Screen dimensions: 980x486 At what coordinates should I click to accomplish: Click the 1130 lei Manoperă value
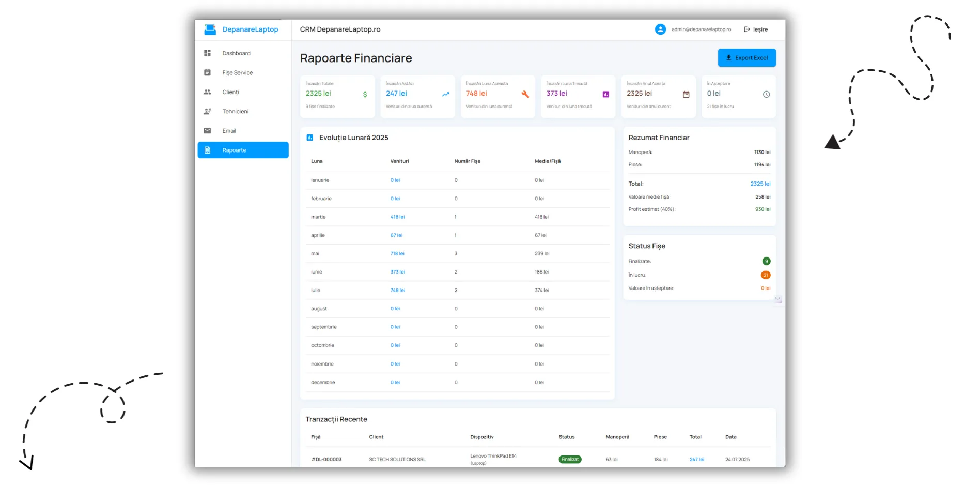tap(762, 153)
